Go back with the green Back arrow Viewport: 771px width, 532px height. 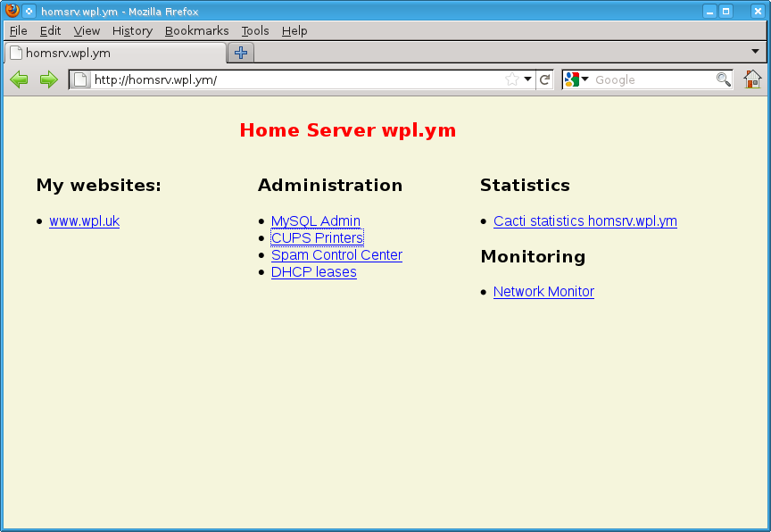(19, 79)
